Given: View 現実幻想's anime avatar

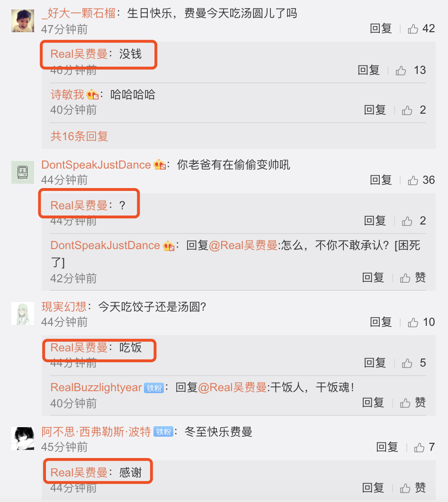Looking at the screenshot, I should coord(23,314).
